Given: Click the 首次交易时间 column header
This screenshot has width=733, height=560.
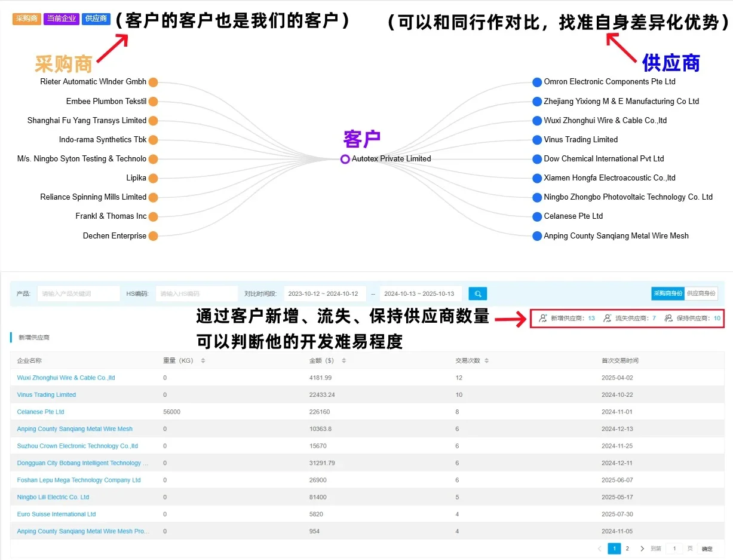Looking at the screenshot, I should pos(620,361).
